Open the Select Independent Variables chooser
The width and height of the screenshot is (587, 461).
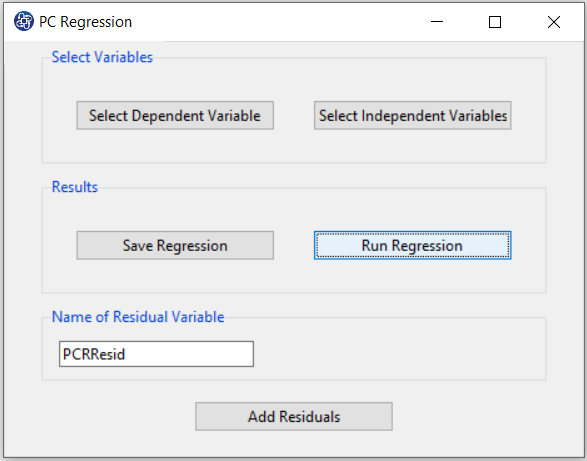pos(413,115)
